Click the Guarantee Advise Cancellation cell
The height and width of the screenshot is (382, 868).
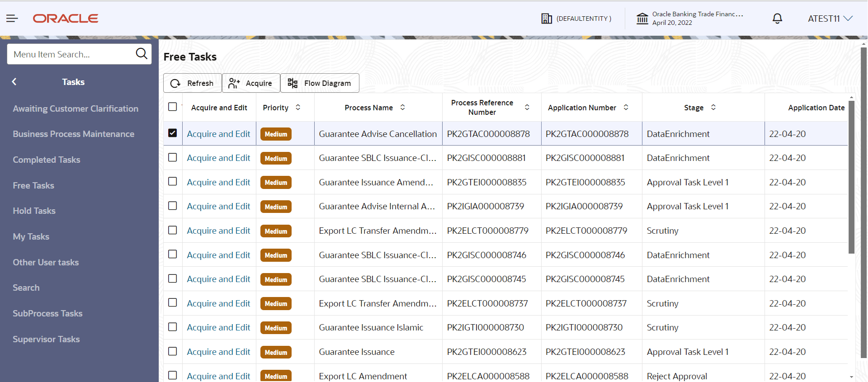(x=378, y=134)
